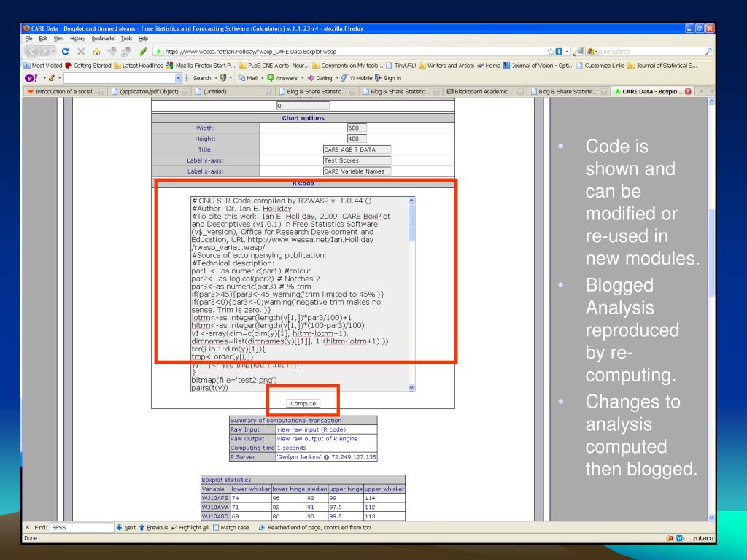Open Getting Started bookmark
747x560 pixels.
[88, 66]
